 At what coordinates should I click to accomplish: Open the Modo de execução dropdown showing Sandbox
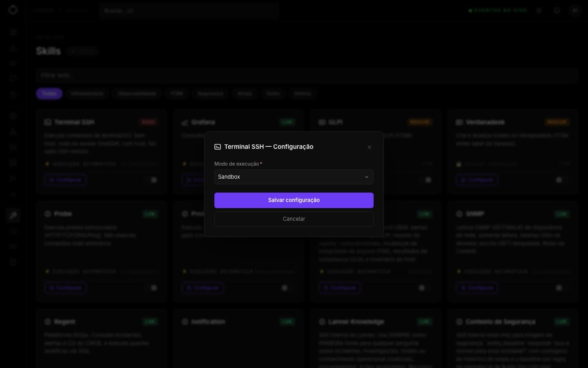pos(294,177)
